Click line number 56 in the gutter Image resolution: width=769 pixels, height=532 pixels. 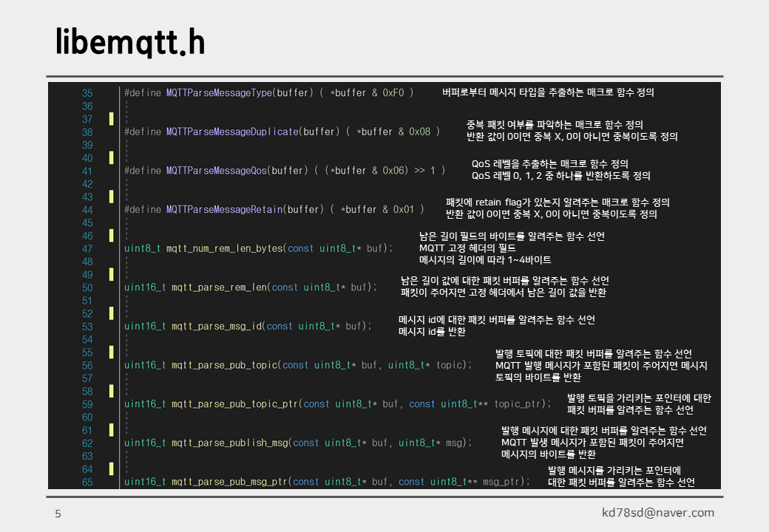tap(87, 366)
